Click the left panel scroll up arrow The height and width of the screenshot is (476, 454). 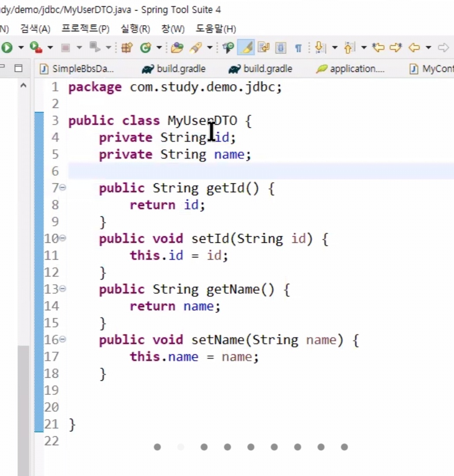23,86
